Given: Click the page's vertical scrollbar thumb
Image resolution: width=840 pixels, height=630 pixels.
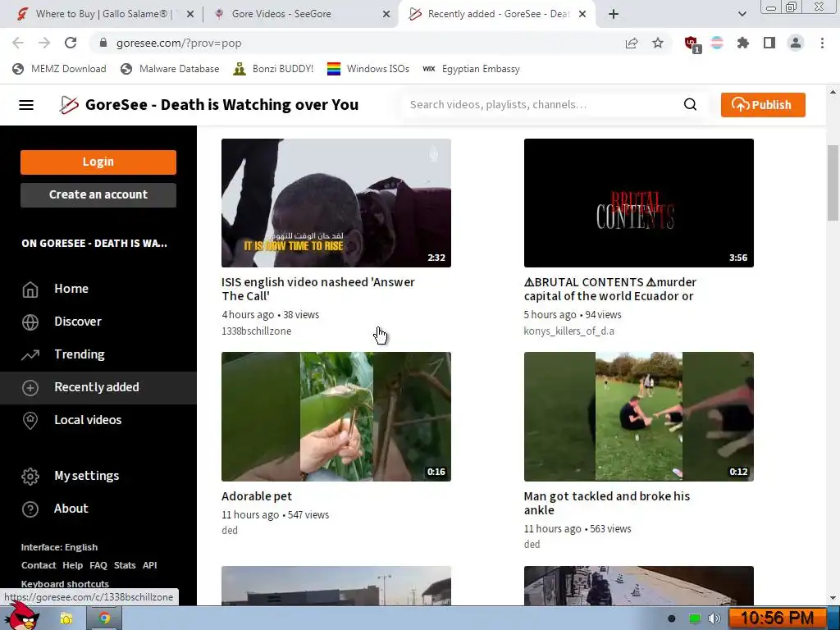Looking at the screenshot, I should point(833,183).
